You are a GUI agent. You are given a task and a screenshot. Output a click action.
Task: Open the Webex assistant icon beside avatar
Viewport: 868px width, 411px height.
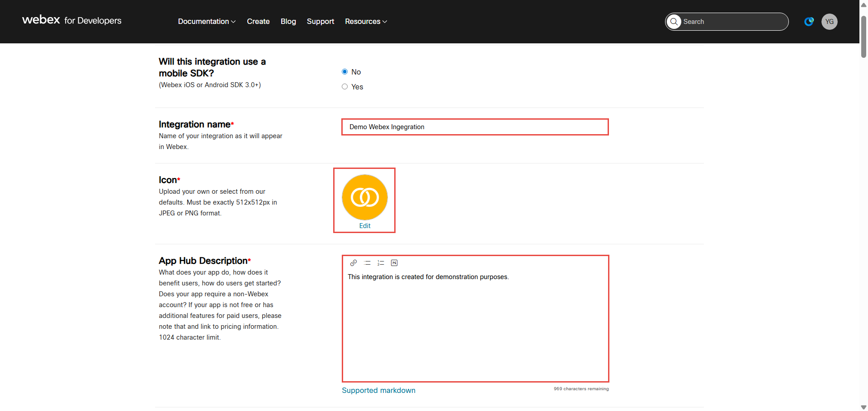click(x=809, y=22)
